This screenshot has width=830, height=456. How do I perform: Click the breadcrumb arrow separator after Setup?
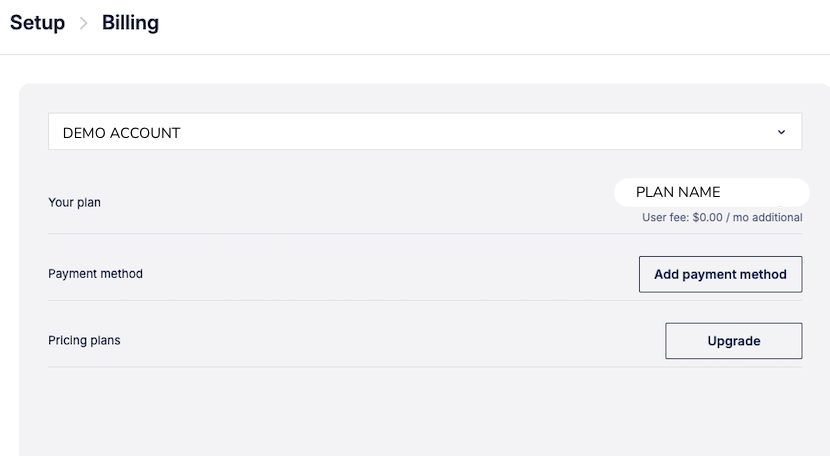84,24
